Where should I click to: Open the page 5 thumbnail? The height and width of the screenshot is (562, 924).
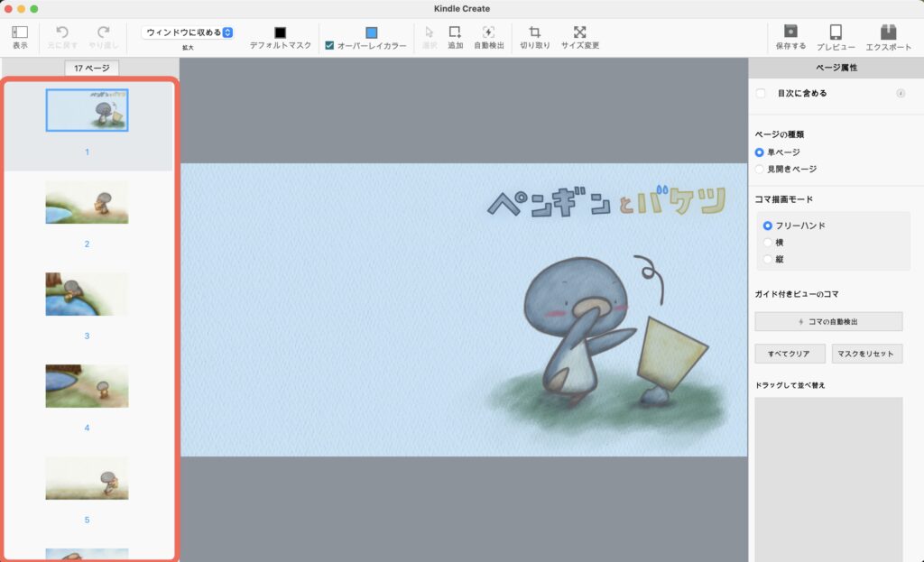point(88,478)
